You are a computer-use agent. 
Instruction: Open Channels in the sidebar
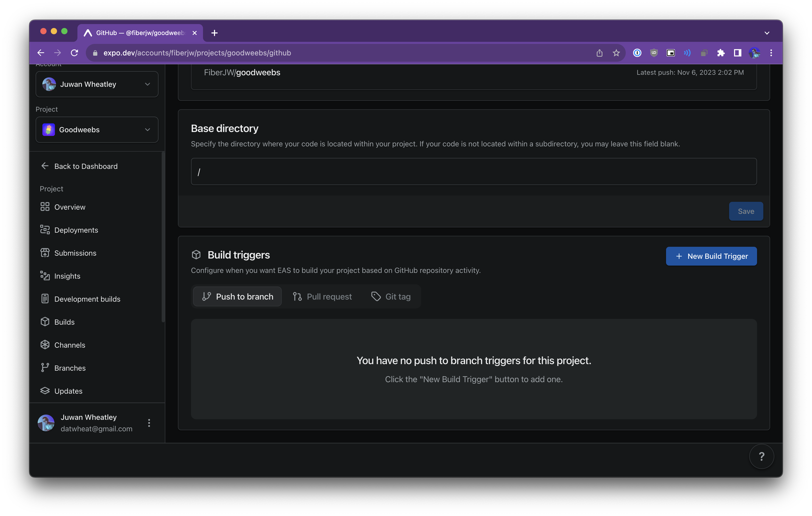click(97, 345)
